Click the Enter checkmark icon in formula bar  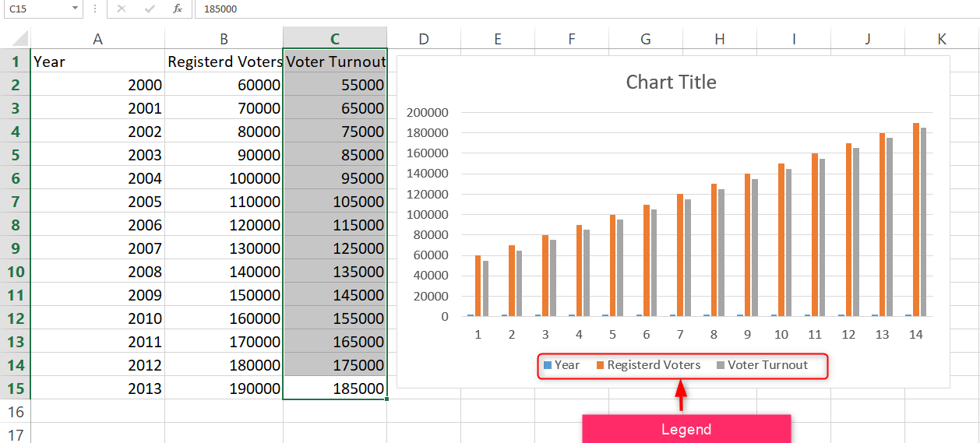[150, 9]
